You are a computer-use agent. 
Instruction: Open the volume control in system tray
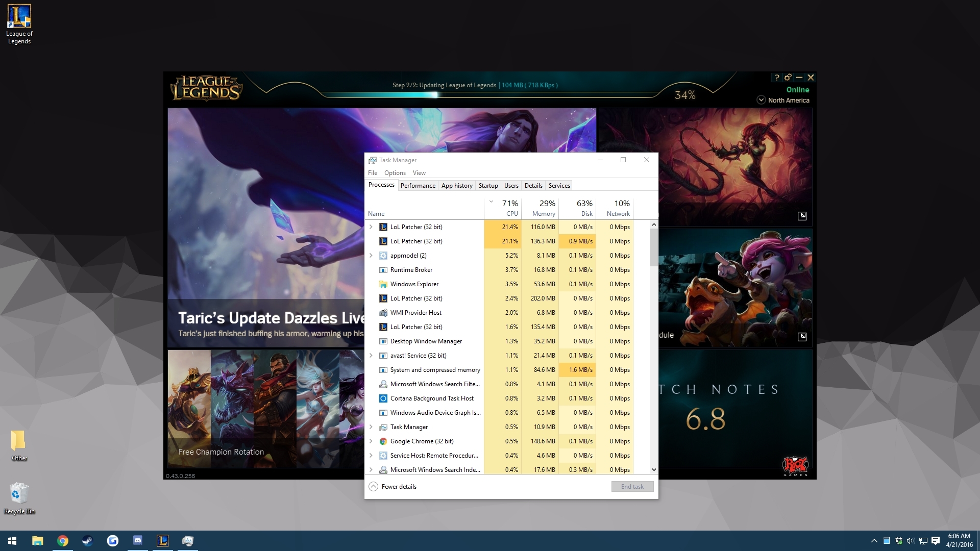pos(911,541)
